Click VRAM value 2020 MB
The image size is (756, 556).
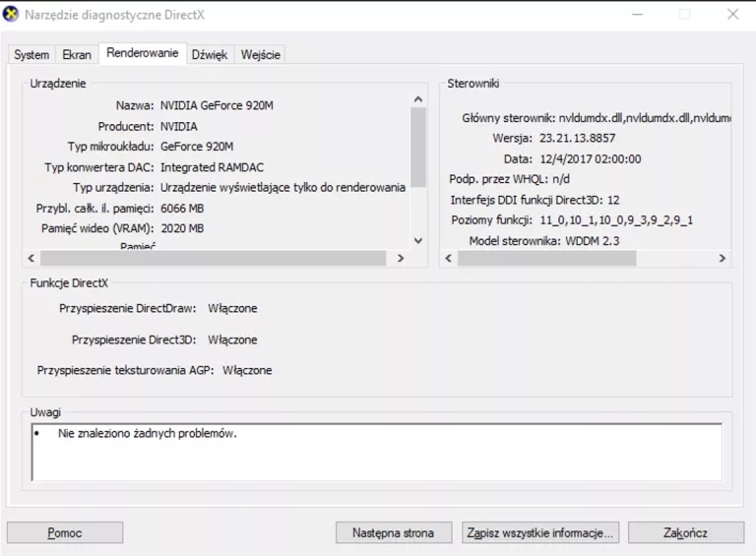coord(182,228)
